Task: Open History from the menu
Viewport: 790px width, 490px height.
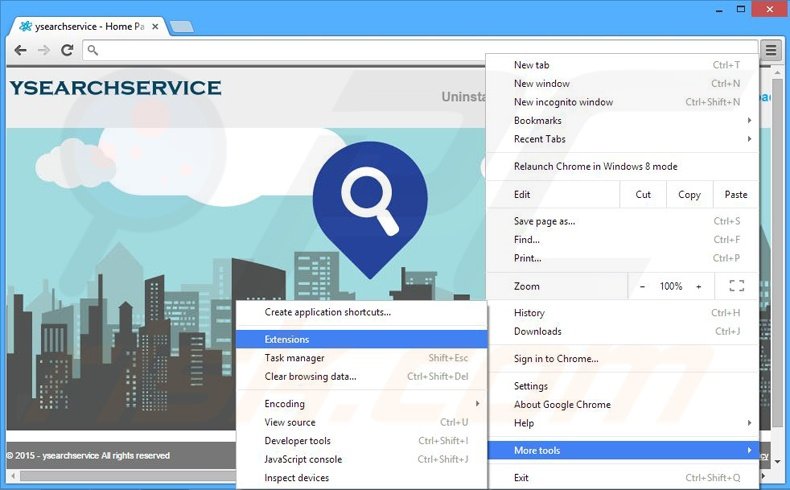Action: (x=624, y=313)
